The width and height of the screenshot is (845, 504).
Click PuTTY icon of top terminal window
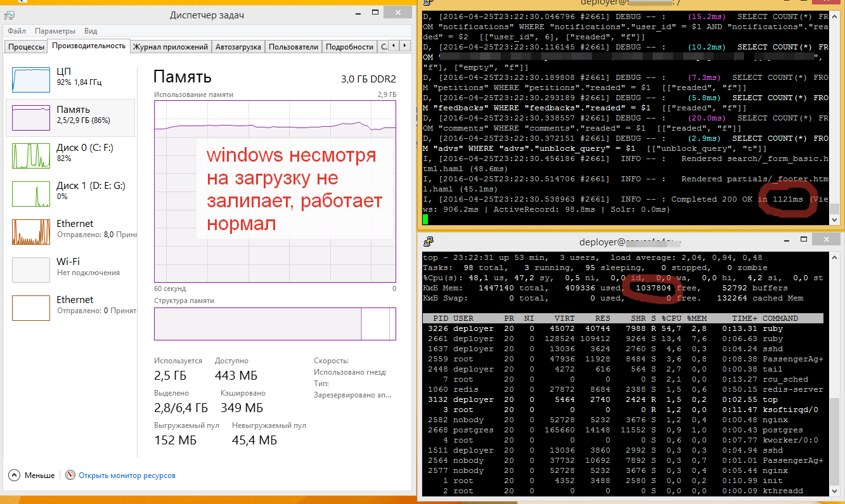pyautogui.click(x=429, y=3)
